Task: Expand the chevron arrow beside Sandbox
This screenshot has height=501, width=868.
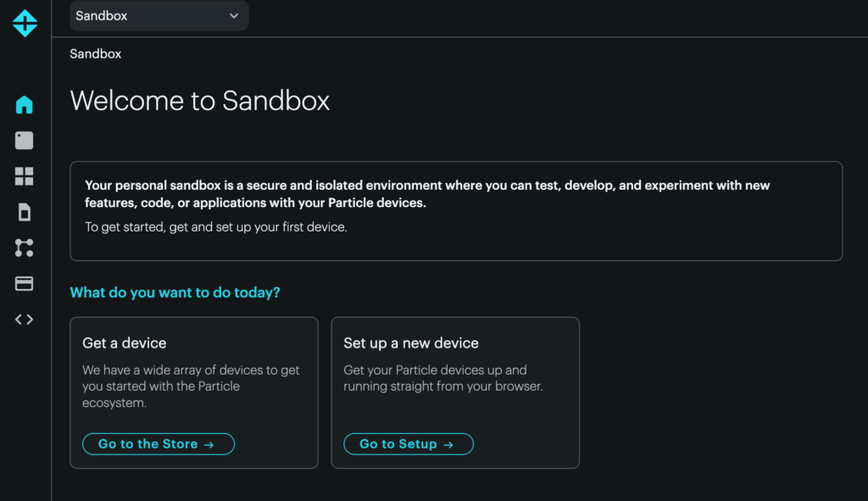Action: tap(234, 16)
